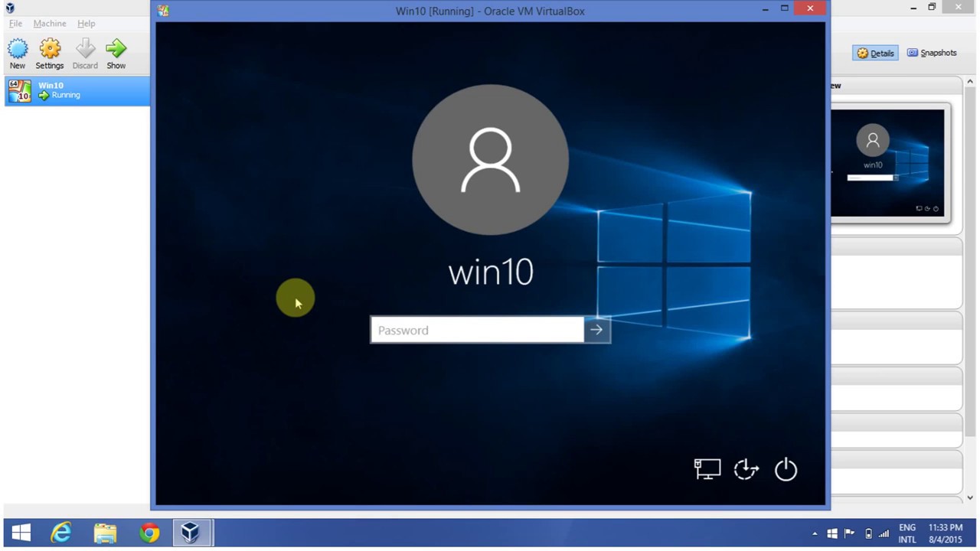
Task: Switch to the Snapshots view button
Action: [x=932, y=53]
